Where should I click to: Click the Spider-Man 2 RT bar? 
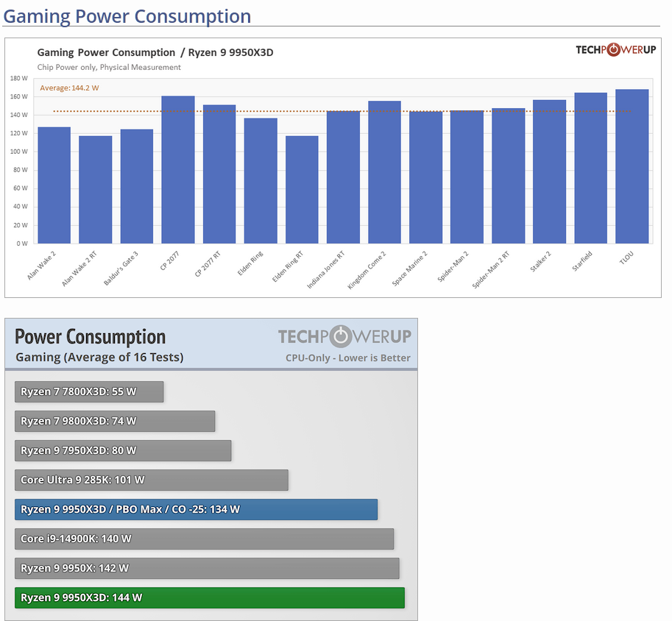pos(509,176)
